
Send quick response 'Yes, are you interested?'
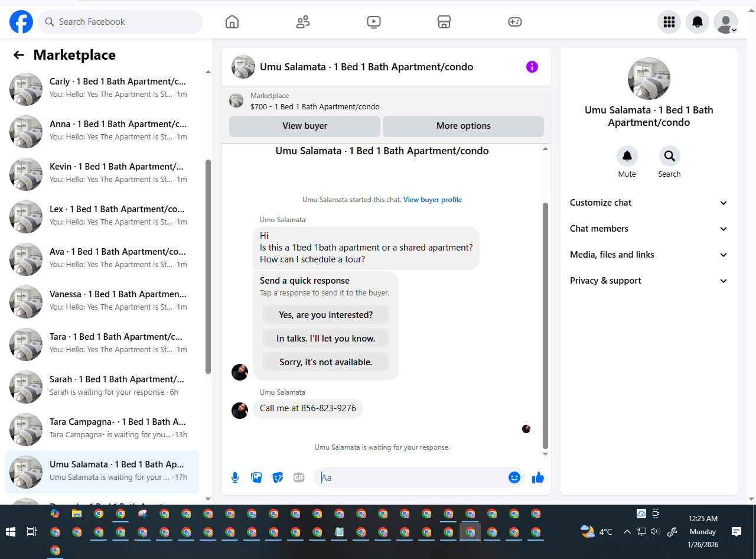pos(326,315)
